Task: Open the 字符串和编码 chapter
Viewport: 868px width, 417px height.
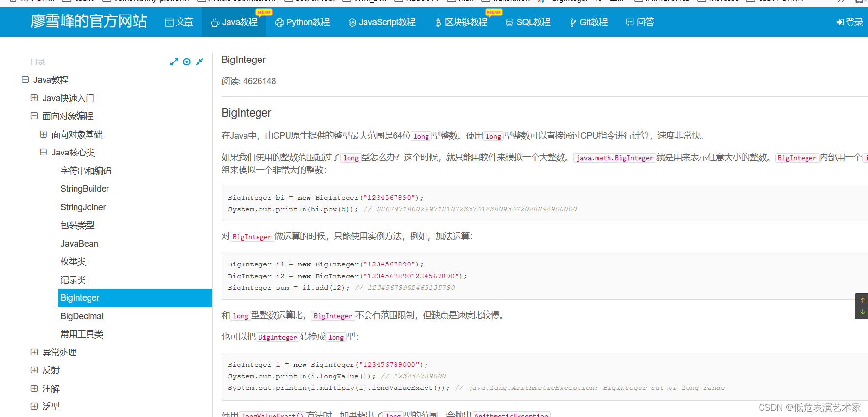Action: pyautogui.click(x=86, y=170)
